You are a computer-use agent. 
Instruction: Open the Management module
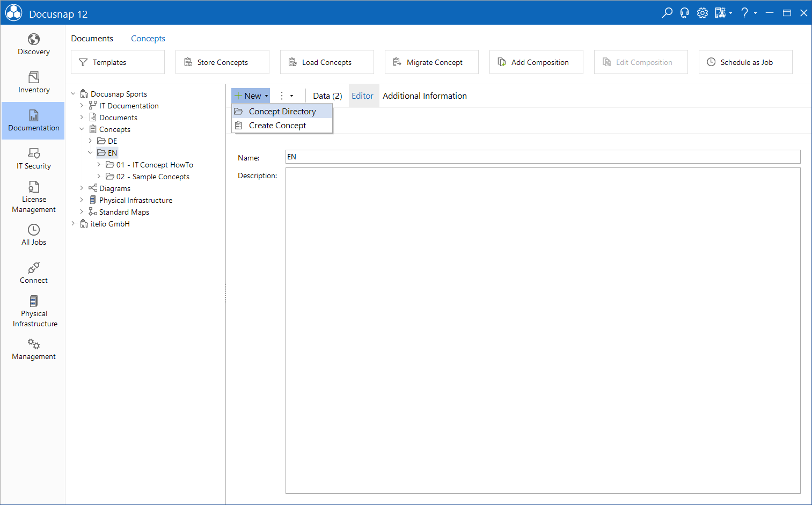pos(33,349)
